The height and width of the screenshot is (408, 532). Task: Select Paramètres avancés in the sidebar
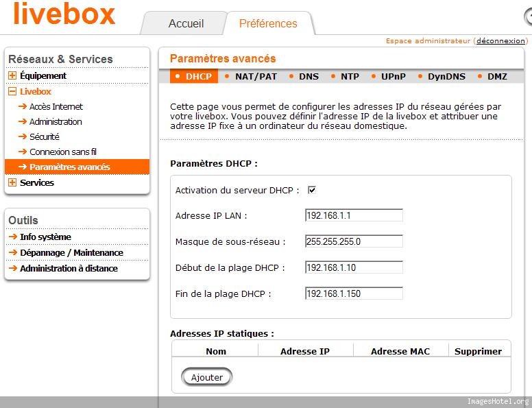(77, 167)
